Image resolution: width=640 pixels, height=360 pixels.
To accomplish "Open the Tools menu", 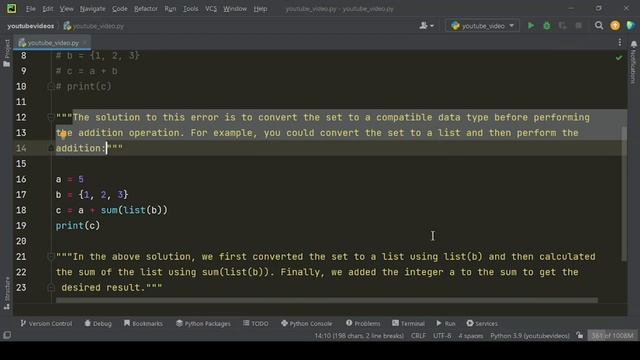I will coord(191,9).
